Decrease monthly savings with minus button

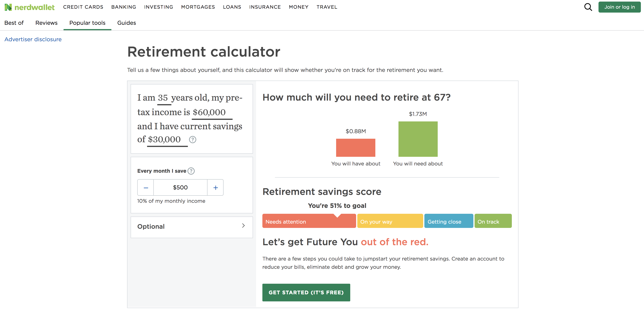(146, 187)
